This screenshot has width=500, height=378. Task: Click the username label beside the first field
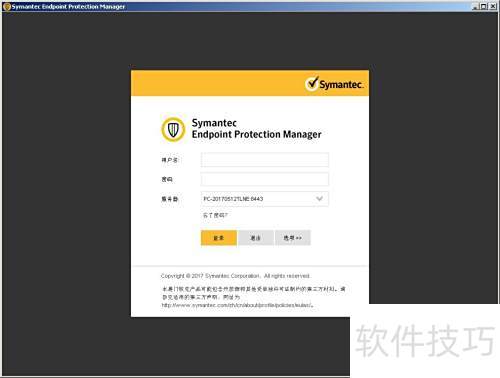[170, 160]
